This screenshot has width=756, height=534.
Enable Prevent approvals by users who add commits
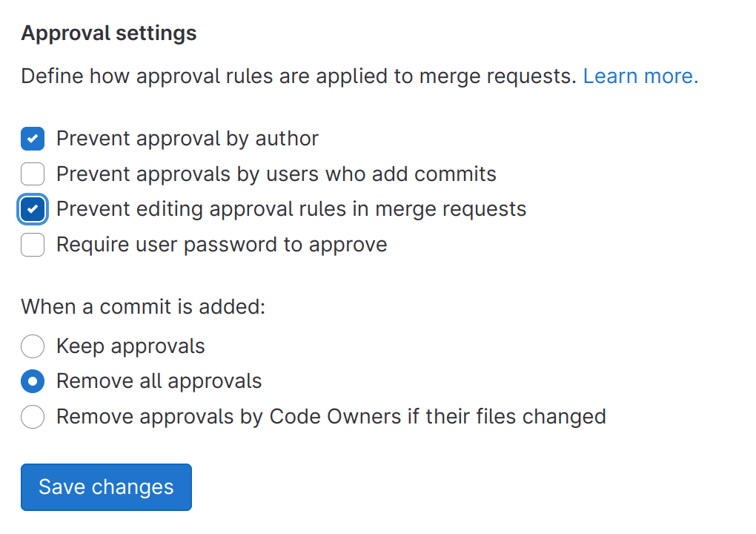pyautogui.click(x=33, y=174)
